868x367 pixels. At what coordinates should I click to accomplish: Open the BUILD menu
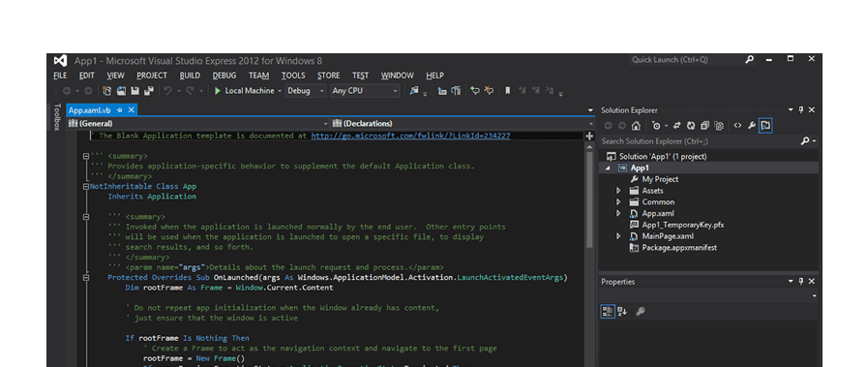pos(190,76)
